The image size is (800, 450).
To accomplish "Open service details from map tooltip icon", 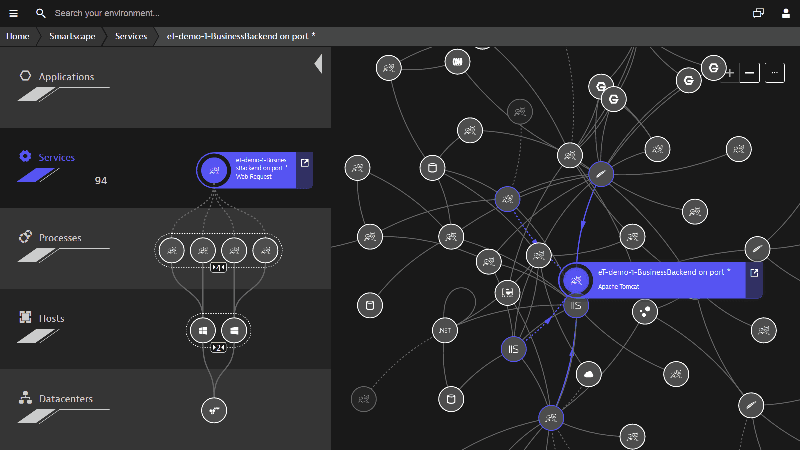I will tap(754, 272).
